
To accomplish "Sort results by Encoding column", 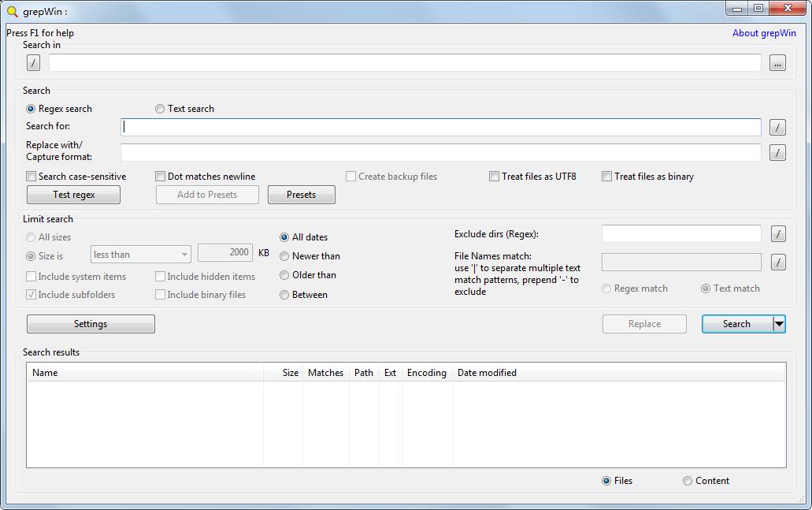I will [x=427, y=373].
